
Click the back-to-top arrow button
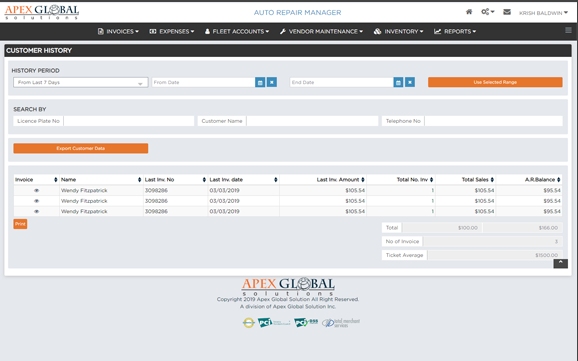click(560, 263)
